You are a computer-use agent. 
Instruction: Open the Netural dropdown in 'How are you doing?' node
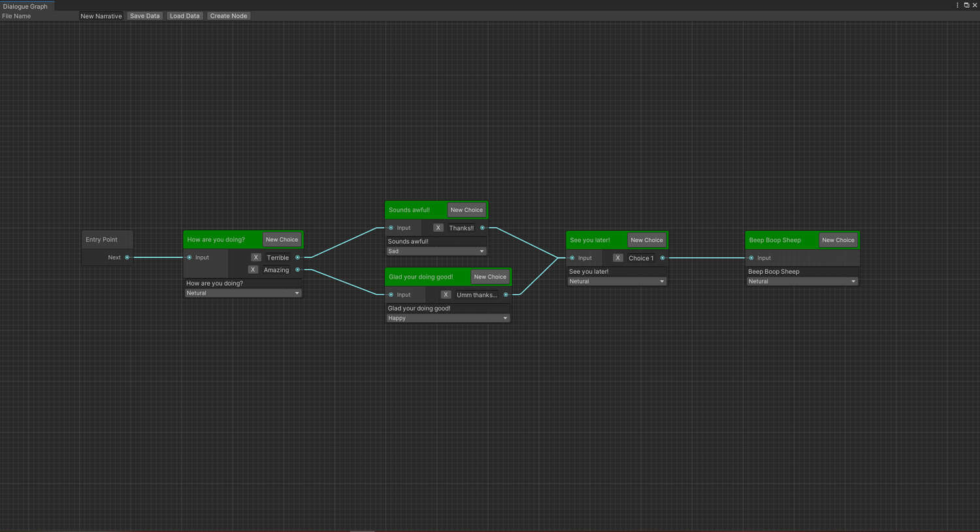(x=243, y=293)
